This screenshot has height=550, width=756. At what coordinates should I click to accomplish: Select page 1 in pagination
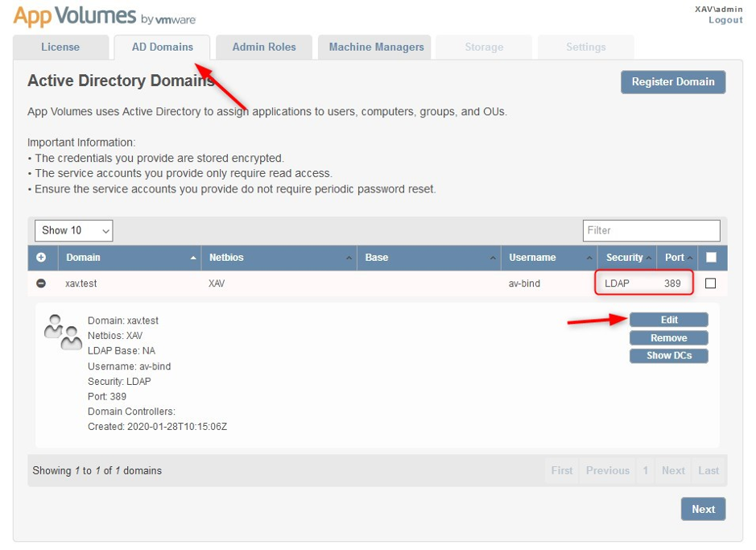point(645,470)
